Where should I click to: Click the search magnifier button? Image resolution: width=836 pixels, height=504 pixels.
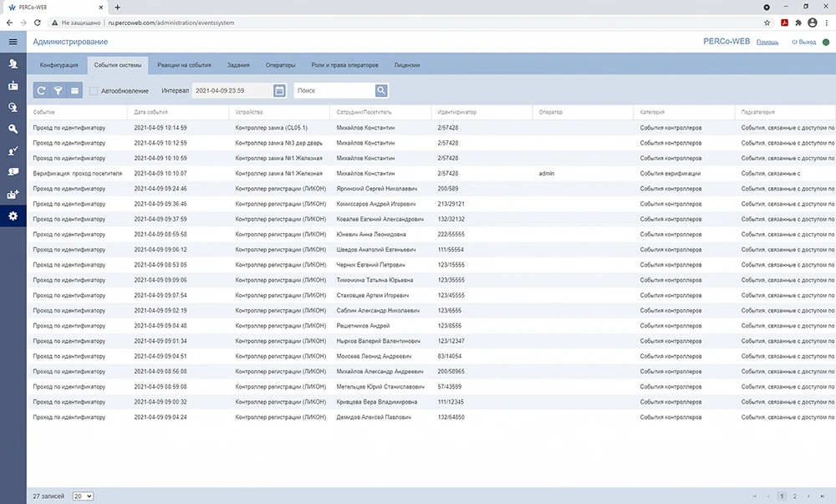click(381, 90)
